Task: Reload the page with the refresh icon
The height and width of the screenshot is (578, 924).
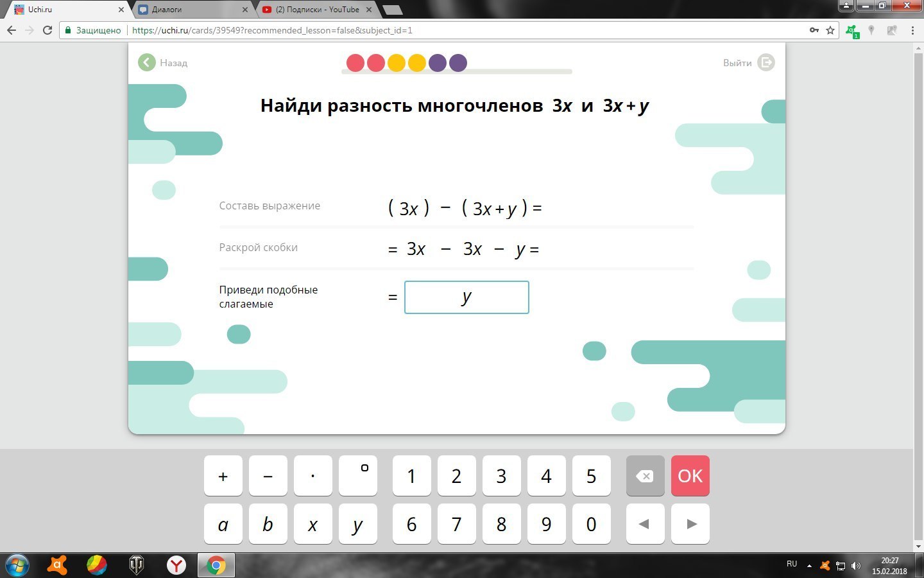Action: point(47,30)
